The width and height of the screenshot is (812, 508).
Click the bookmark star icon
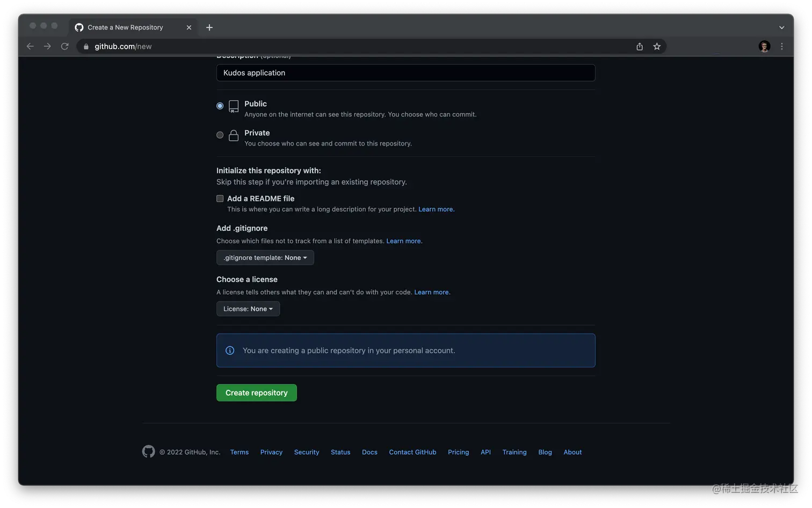(657, 46)
